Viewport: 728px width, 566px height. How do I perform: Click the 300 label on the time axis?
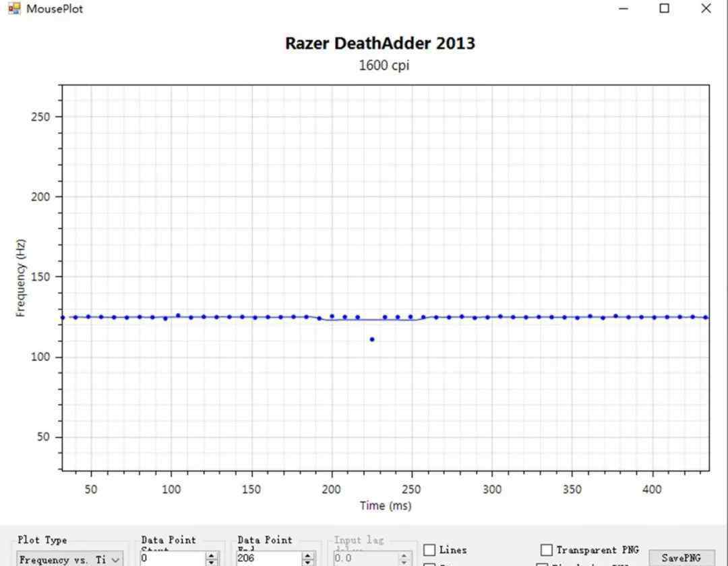click(x=491, y=489)
